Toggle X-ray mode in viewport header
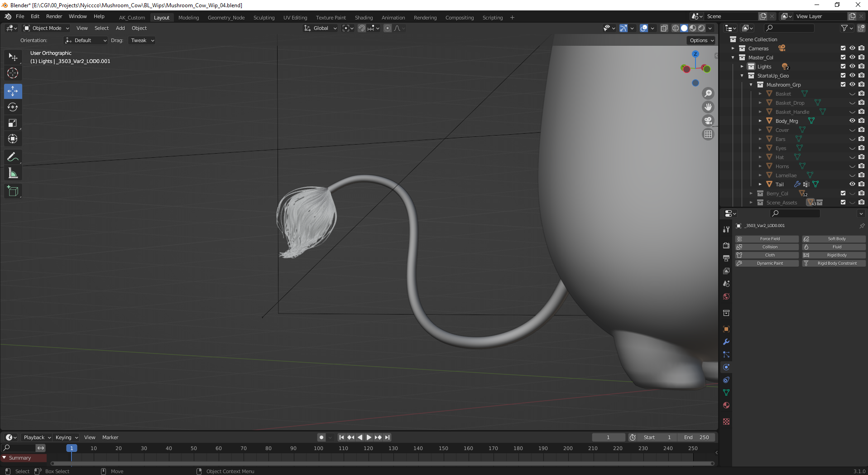Image resolution: width=868 pixels, height=475 pixels. (x=664, y=28)
